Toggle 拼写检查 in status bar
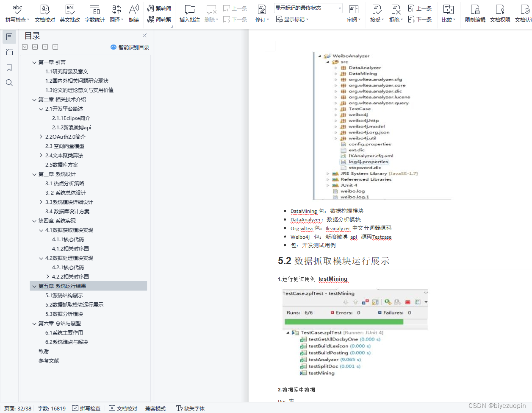Viewport: 532px width, 413px height. pyautogui.click(x=86, y=408)
